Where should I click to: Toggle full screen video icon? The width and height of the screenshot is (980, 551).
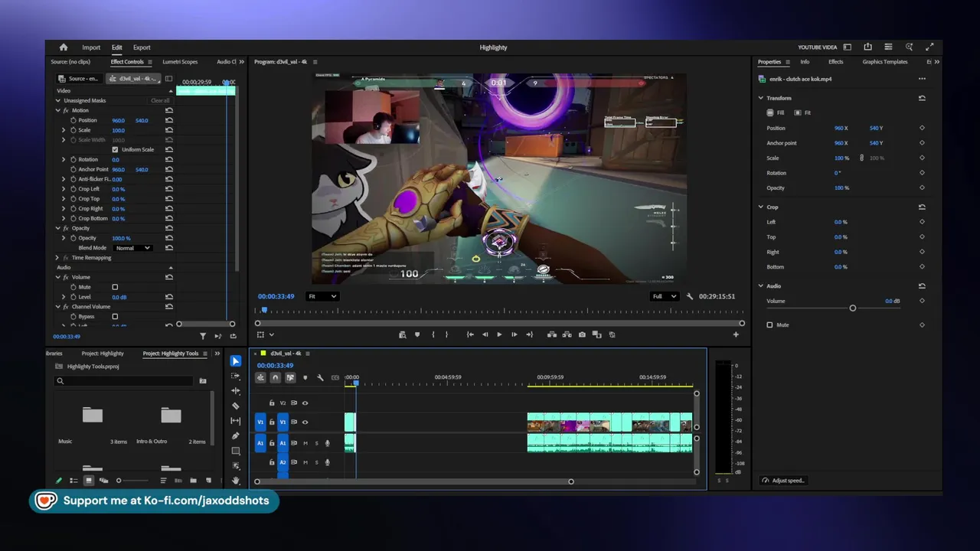click(929, 47)
